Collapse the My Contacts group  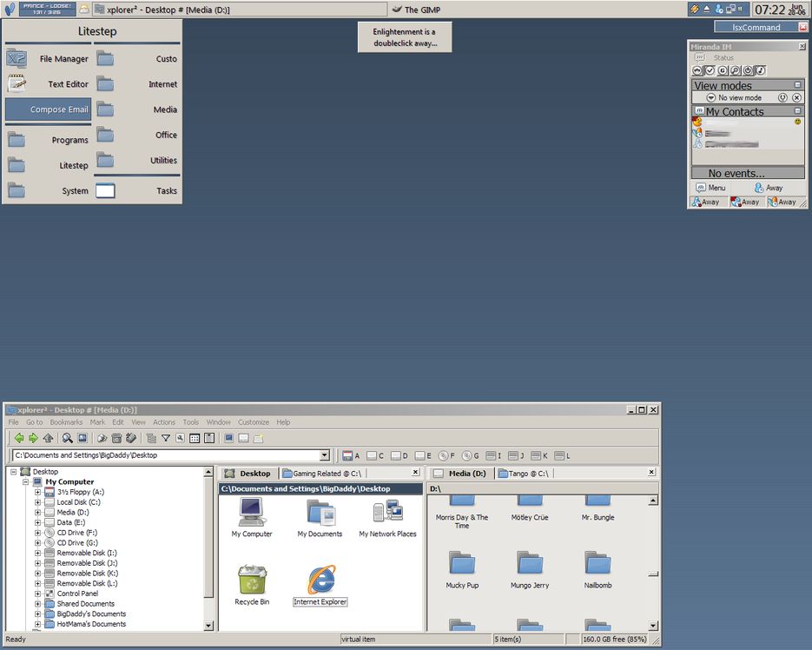tap(797, 110)
